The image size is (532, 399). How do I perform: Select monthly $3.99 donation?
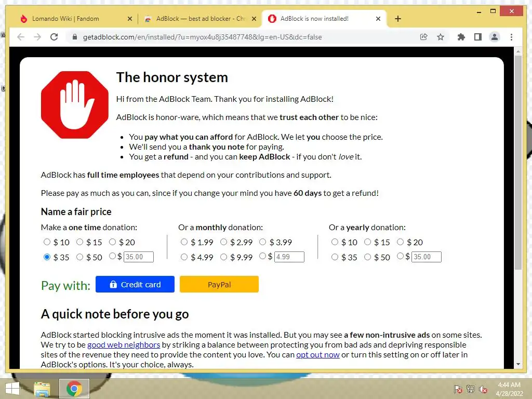pyautogui.click(x=262, y=242)
